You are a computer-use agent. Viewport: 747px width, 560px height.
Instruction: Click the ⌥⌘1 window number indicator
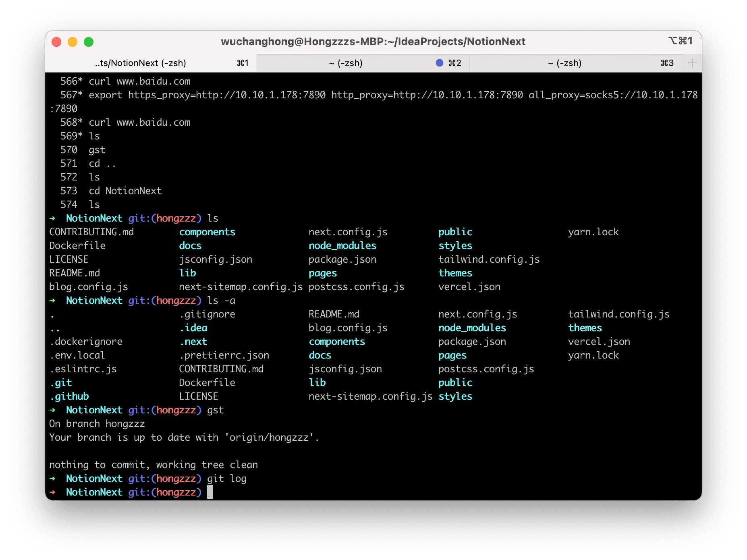pos(681,41)
